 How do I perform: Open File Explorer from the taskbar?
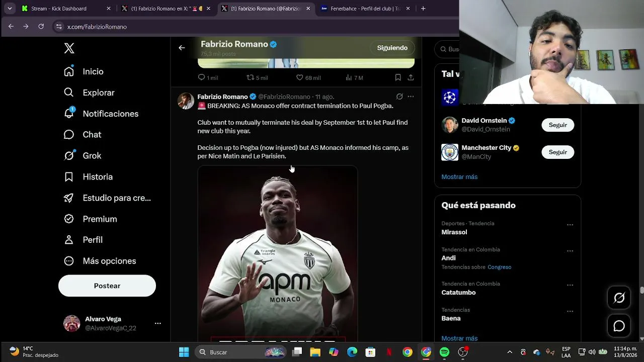pyautogui.click(x=315, y=352)
